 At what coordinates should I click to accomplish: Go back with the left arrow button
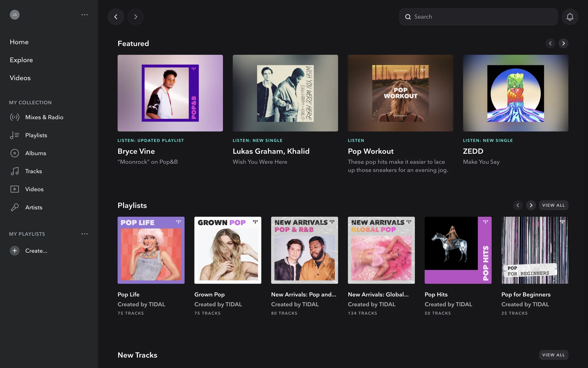tap(116, 17)
